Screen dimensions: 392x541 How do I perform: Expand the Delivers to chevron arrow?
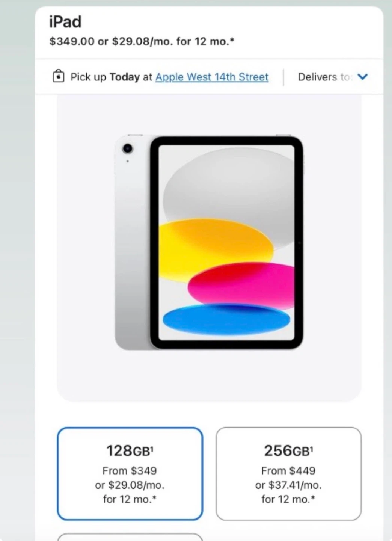click(x=363, y=77)
